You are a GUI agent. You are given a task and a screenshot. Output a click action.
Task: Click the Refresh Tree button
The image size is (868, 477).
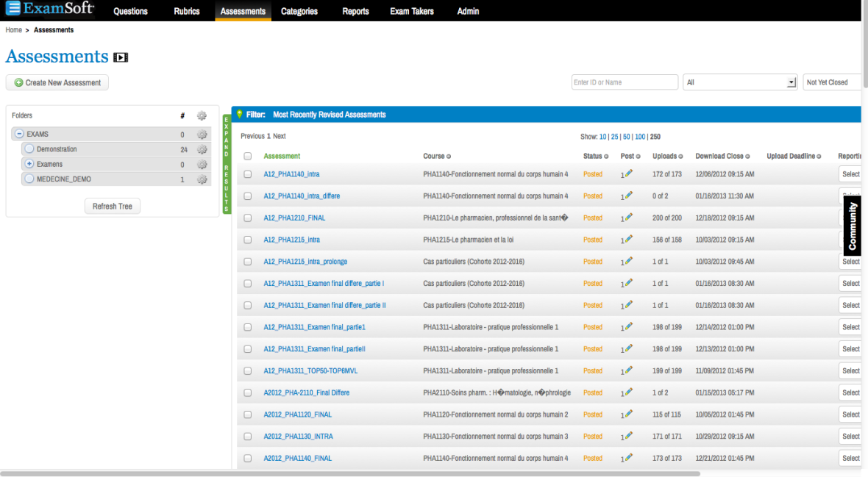tap(113, 207)
